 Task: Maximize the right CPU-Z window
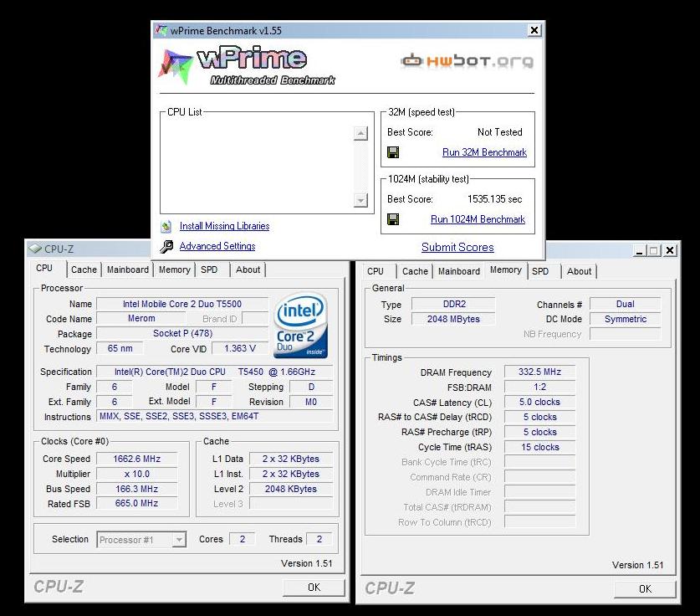(x=654, y=250)
